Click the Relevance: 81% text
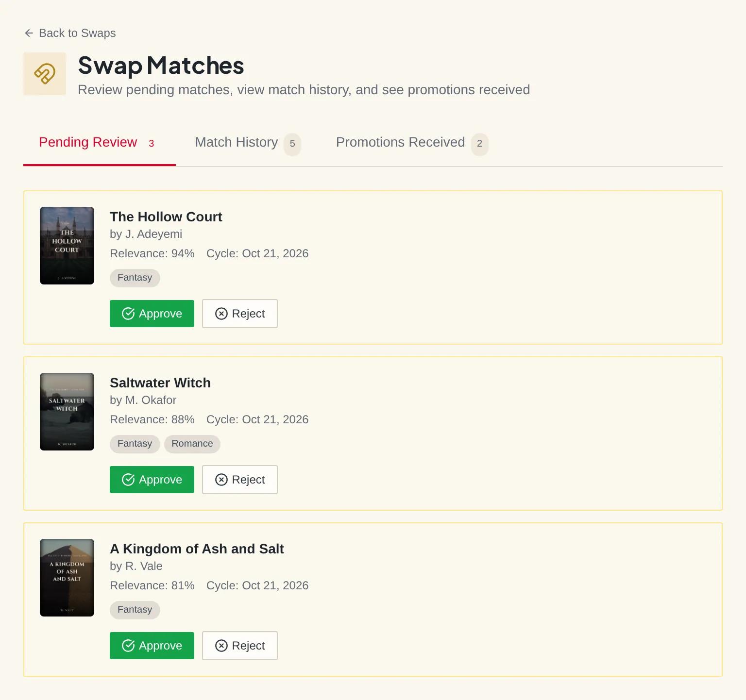The width and height of the screenshot is (746, 700). [x=152, y=585]
